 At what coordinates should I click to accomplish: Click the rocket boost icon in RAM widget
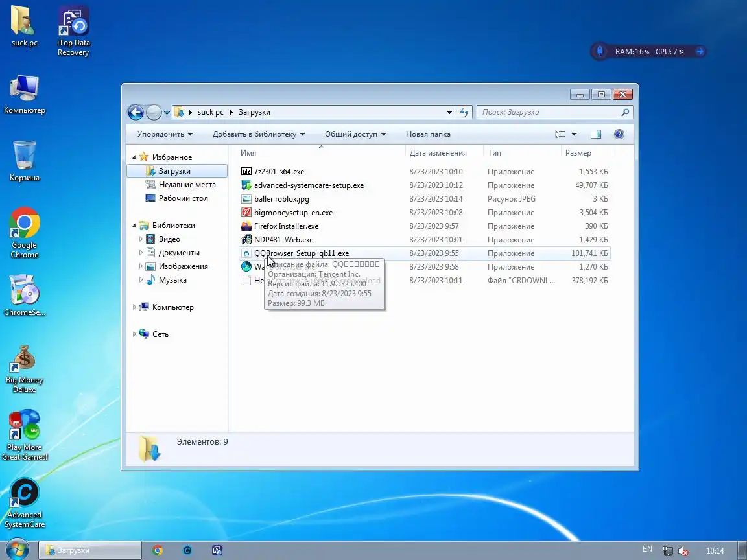pos(600,51)
